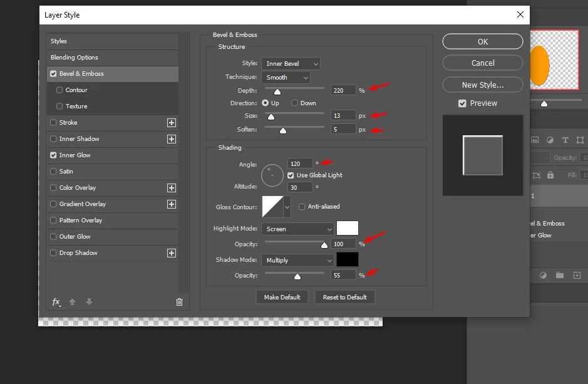This screenshot has width=588, height=384.
Task: Click the shape layer filter icon
Action: pos(580,140)
